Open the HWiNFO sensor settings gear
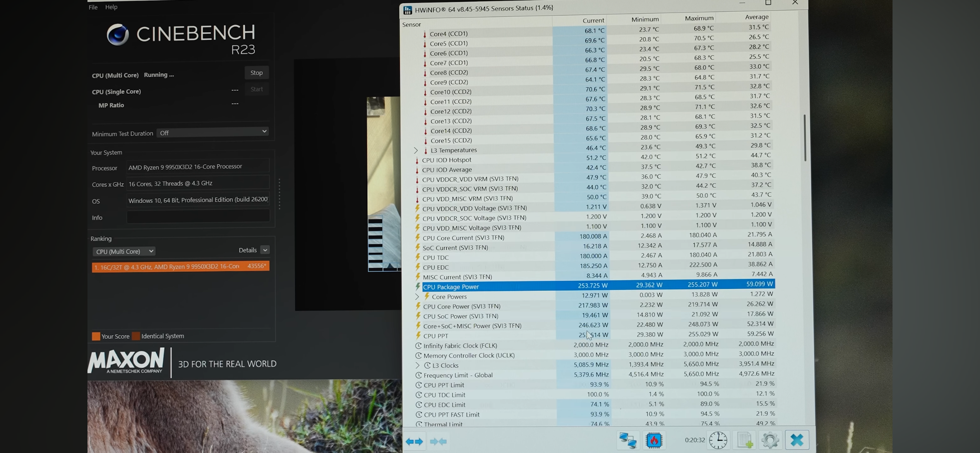 tap(770, 440)
